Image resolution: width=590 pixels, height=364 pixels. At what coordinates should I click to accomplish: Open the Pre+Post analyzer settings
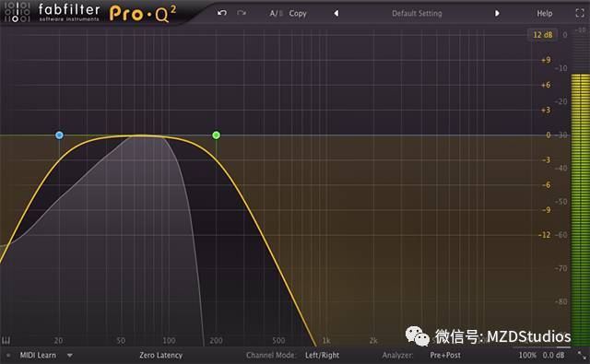click(445, 355)
